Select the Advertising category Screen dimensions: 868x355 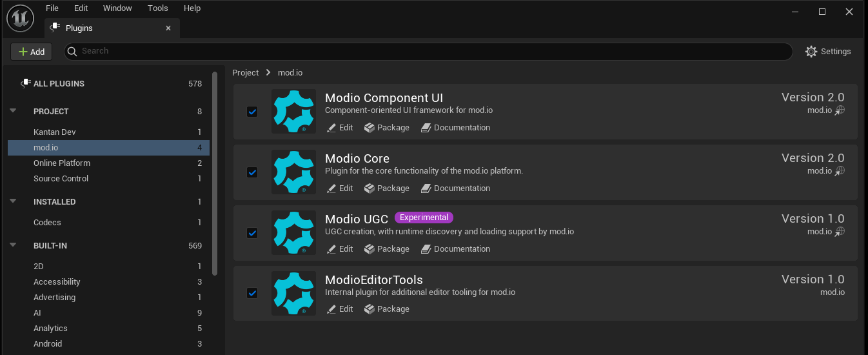point(108,298)
